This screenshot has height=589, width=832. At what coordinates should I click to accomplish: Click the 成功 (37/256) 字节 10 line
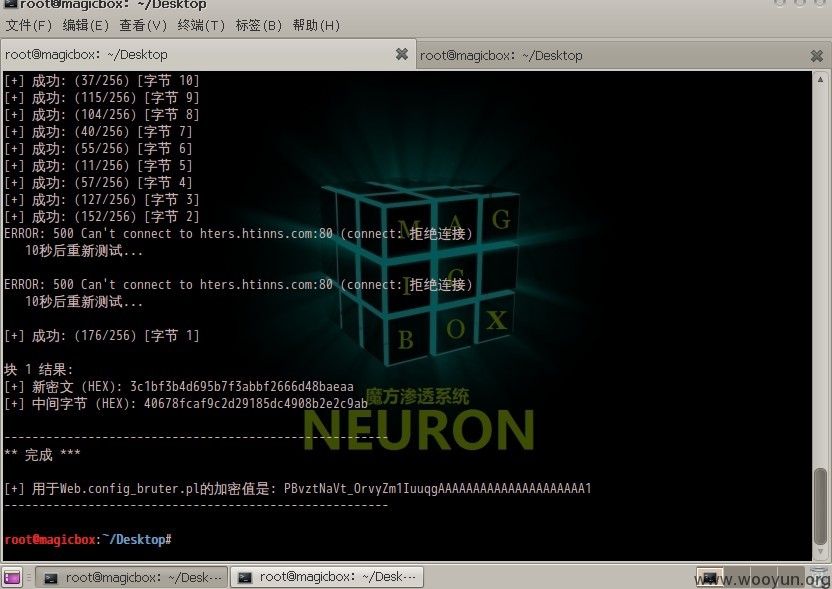click(x=101, y=81)
